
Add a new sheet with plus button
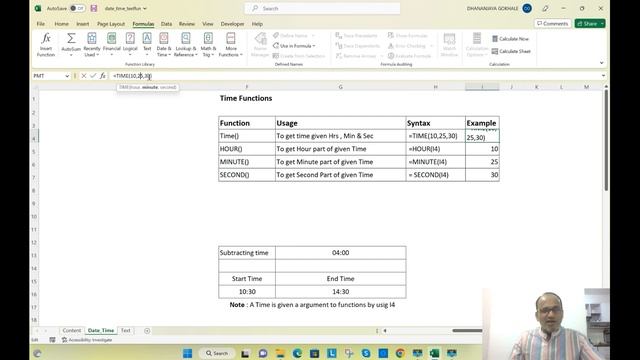147,331
